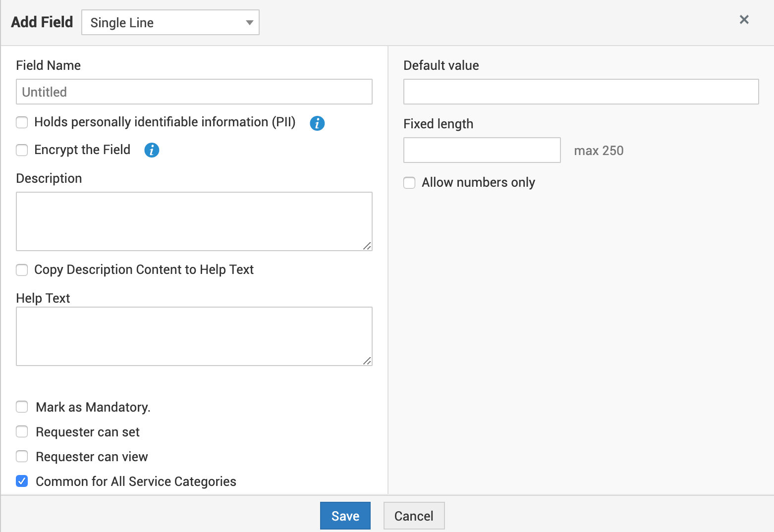Enable Allow numbers only
Screen dimensions: 774x532
[409, 183]
